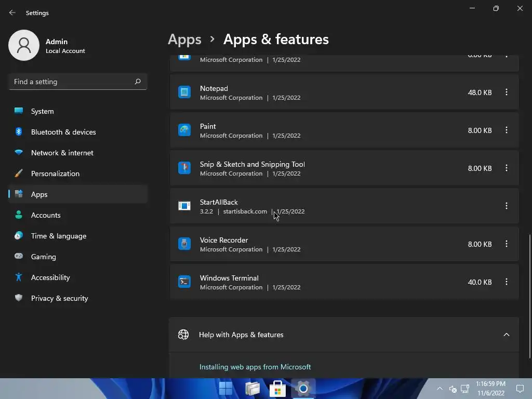Click the Snip & Sketch and Snipping Tool name
The width and height of the screenshot is (532, 399).
(x=252, y=164)
